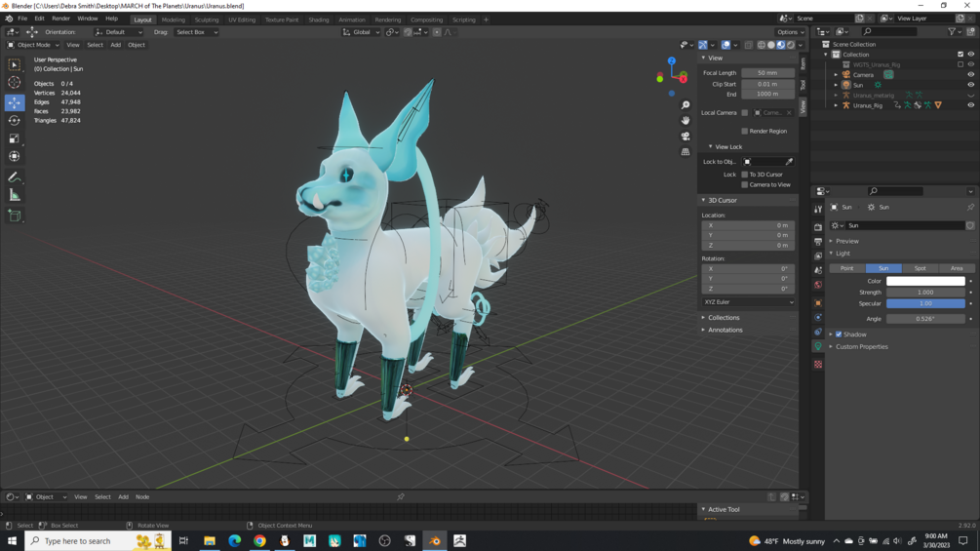Open the Orientation Default dropdown
The height and width of the screenshot is (551, 980).
(x=119, y=32)
